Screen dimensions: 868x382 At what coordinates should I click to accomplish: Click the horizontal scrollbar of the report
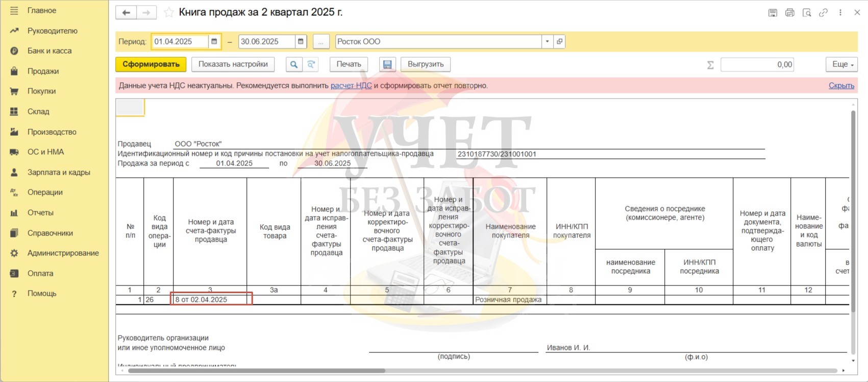coord(257,371)
